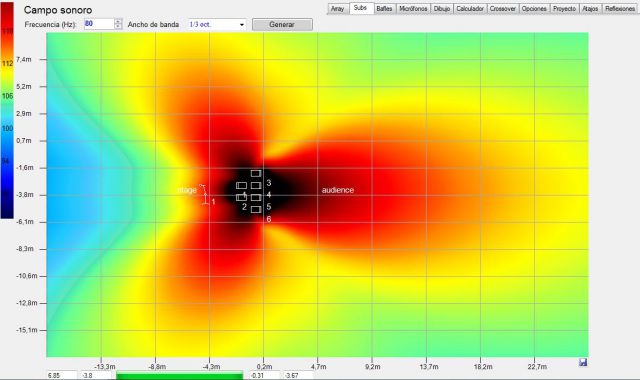This screenshot has height=380, width=640.
Task: Click the 'Ancho de banda' label
Action: point(153,24)
